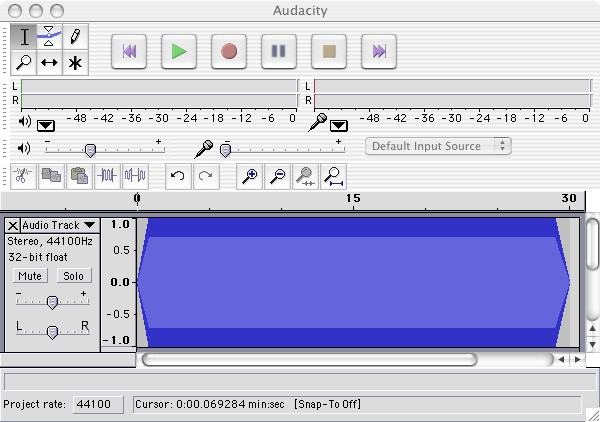Screen dimensions: 600x422
Task: Click the timeline ruler at 0
Action: click(x=137, y=198)
